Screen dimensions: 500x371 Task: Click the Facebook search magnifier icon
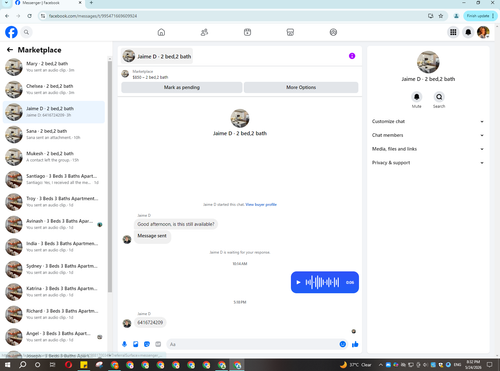26,32
